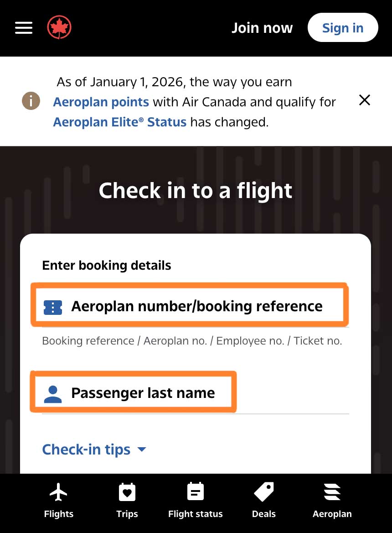392x533 pixels.
Task: Open the Deals tag icon
Action: click(263, 492)
